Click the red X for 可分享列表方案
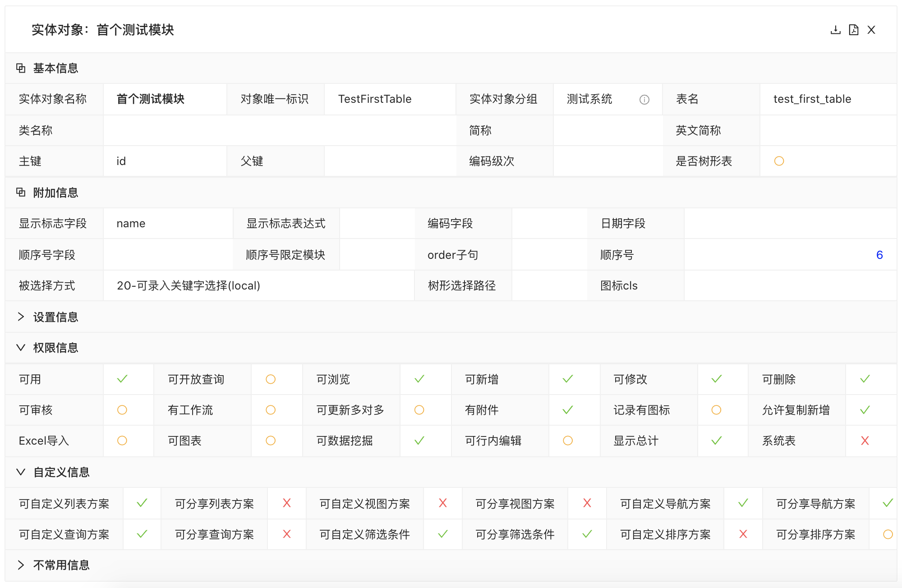Image resolution: width=902 pixels, height=588 pixels. point(286,503)
